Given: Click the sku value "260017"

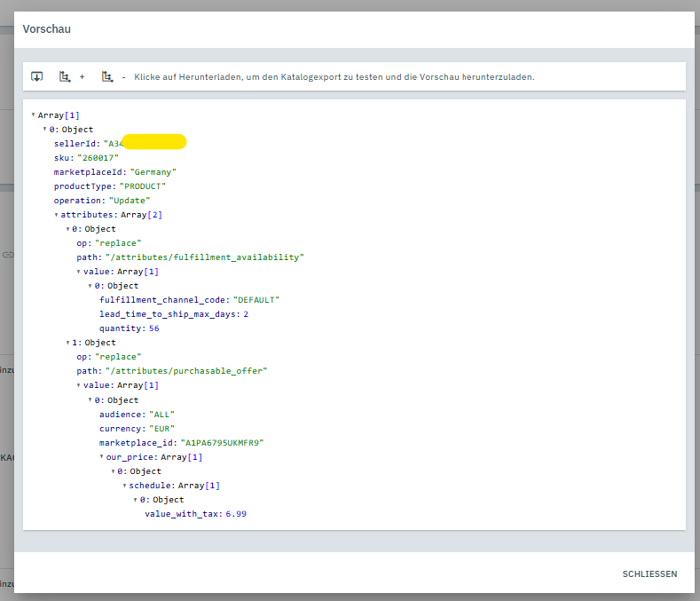Looking at the screenshot, I should click(x=98, y=157).
